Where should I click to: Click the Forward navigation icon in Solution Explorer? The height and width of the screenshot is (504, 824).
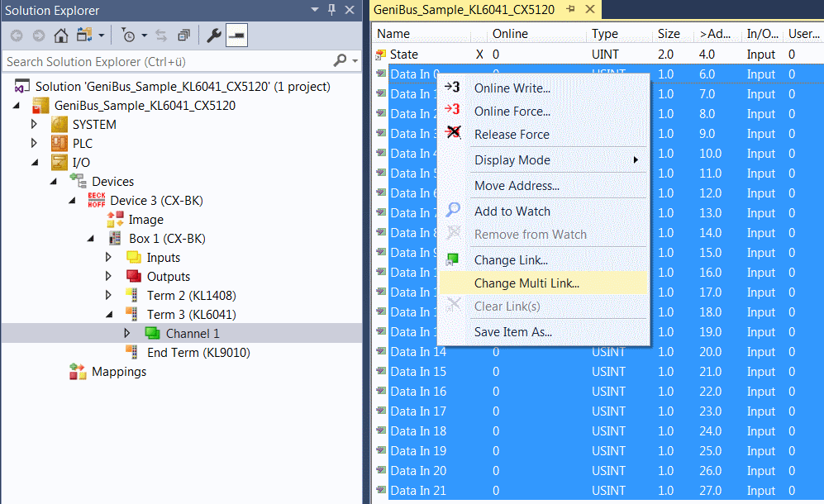coord(39,36)
